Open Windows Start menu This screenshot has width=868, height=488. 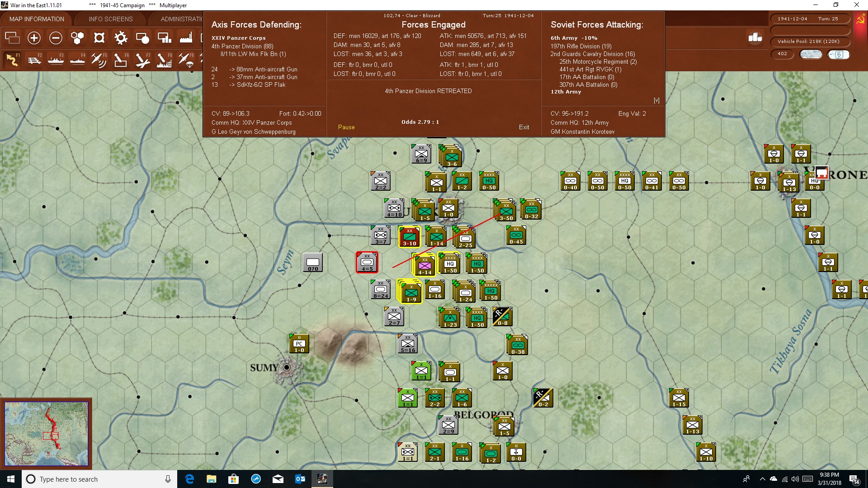[11, 479]
